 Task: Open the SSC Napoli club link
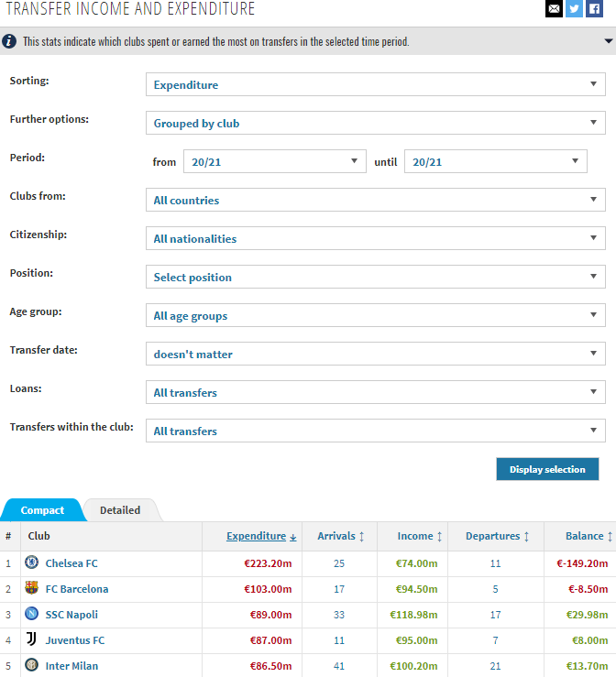coord(71,615)
